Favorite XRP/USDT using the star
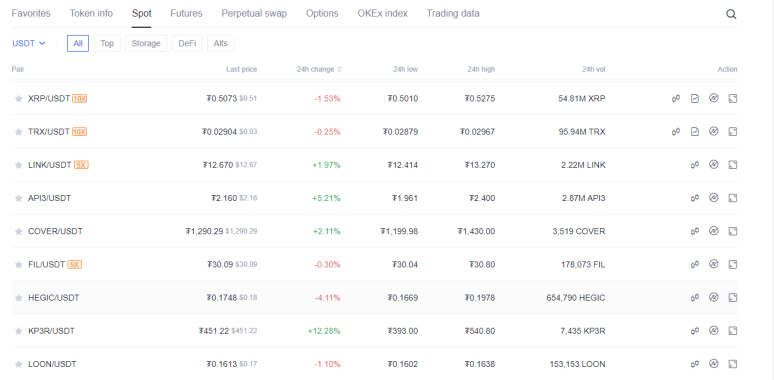Viewport: 774px width, 380px height. click(x=19, y=99)
